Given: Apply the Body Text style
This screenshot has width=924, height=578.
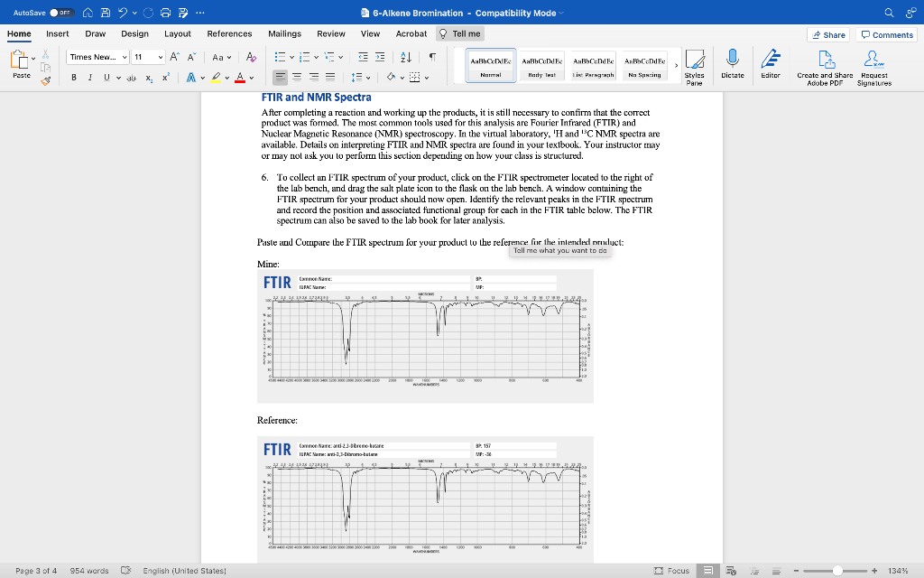Looking at the screenshot, I should (x=541, y=65).
